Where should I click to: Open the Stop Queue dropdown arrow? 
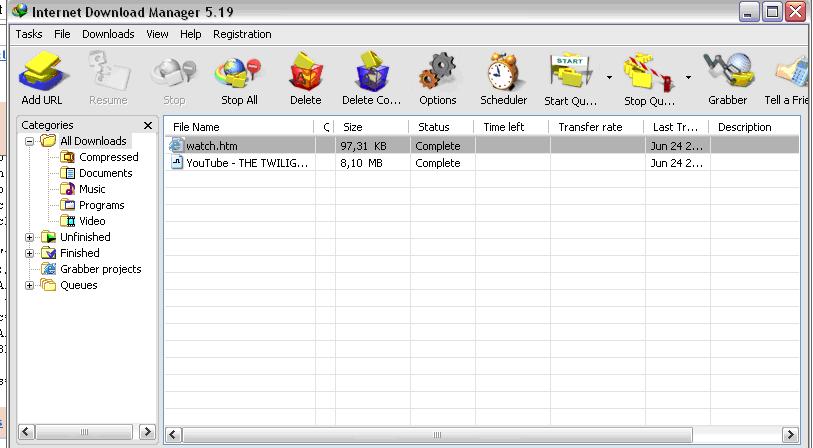pos(688,77)
